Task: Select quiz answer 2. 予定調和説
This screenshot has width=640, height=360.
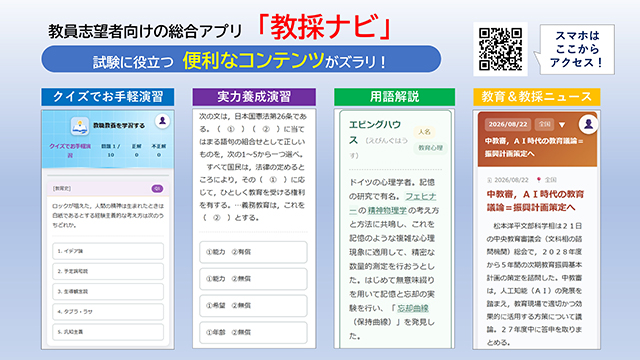Action: (108, 271)
